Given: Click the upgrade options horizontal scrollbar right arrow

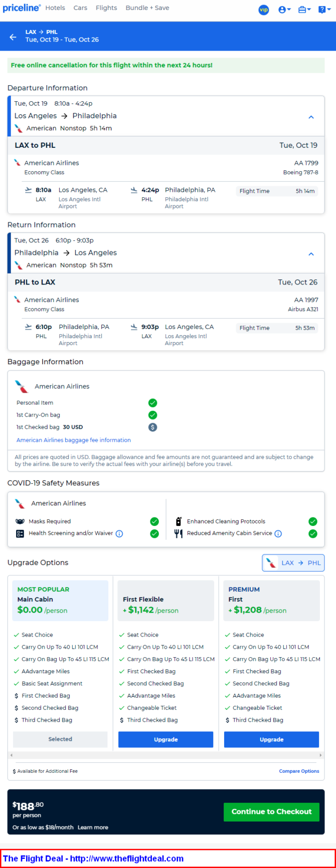Looking at the screenshot, I should click(x=320, y=755).
